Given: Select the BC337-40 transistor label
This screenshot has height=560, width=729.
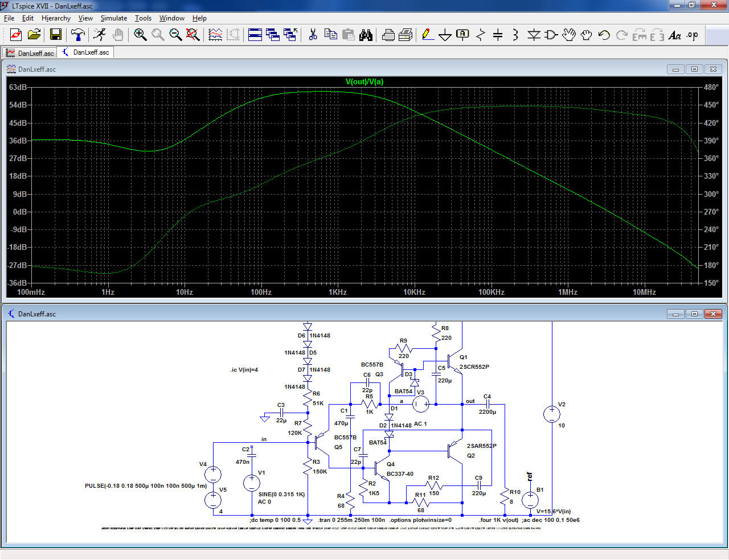Looking at the screenshot, I should click(x=400, y=474).
